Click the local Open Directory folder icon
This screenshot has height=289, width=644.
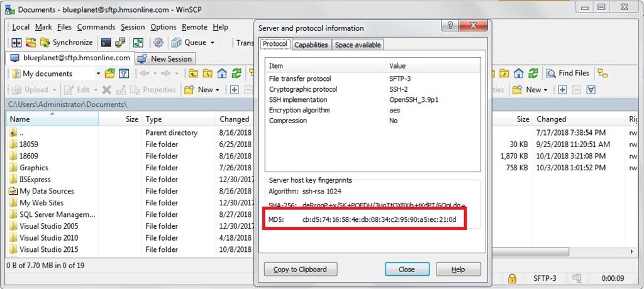tap(109, 74)
